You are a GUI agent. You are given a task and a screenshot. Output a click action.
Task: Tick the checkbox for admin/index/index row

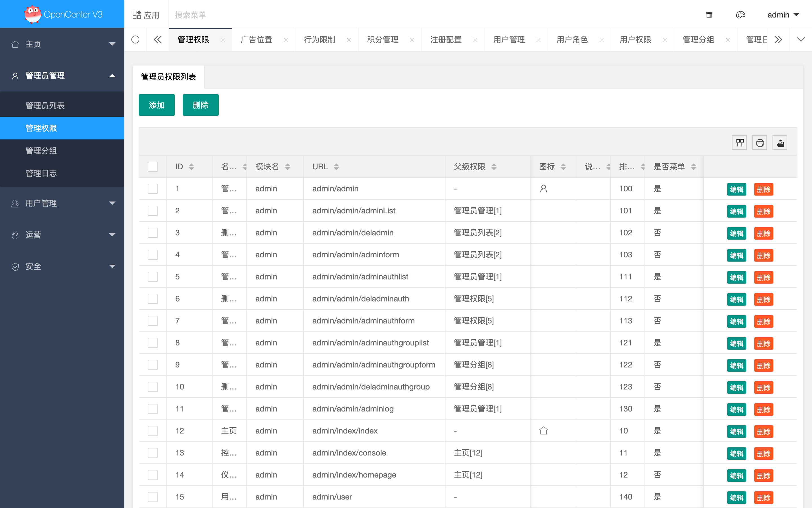(x=153, y=431)
